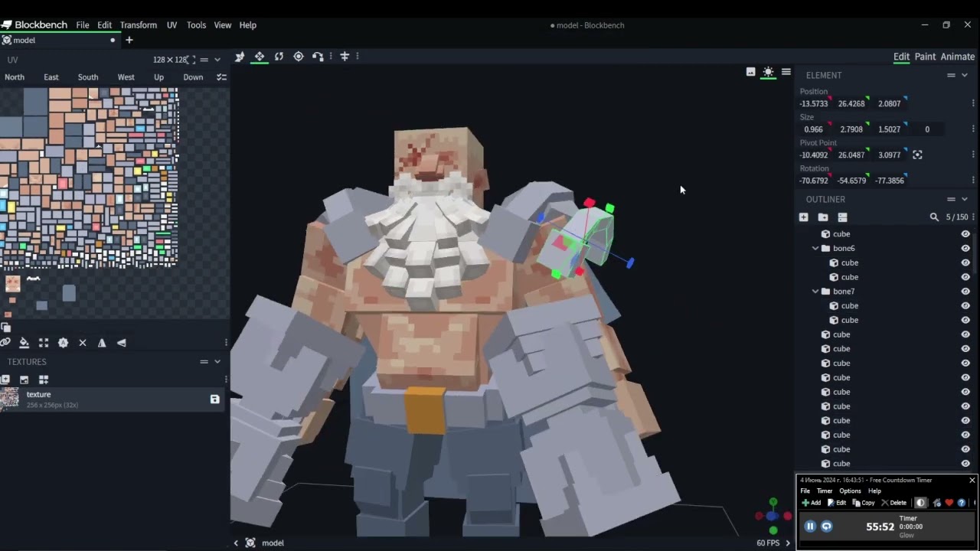Collapse the Textures panel

point(217,362)
